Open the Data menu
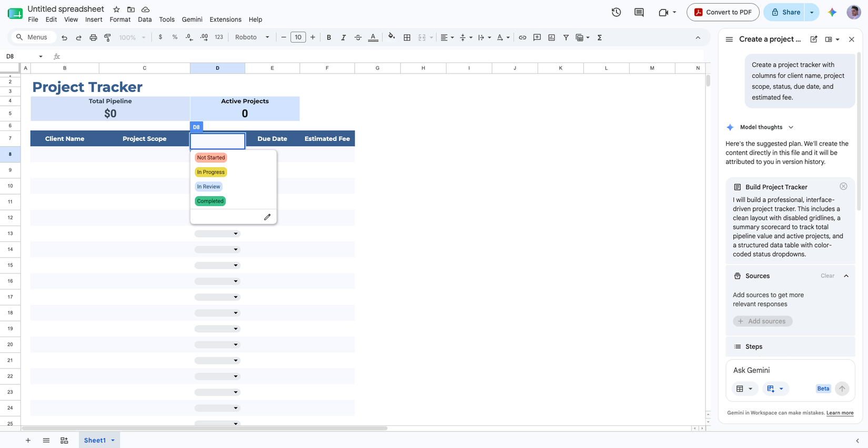The height and width of the screenshot is (448, 868). coord(145,19)
